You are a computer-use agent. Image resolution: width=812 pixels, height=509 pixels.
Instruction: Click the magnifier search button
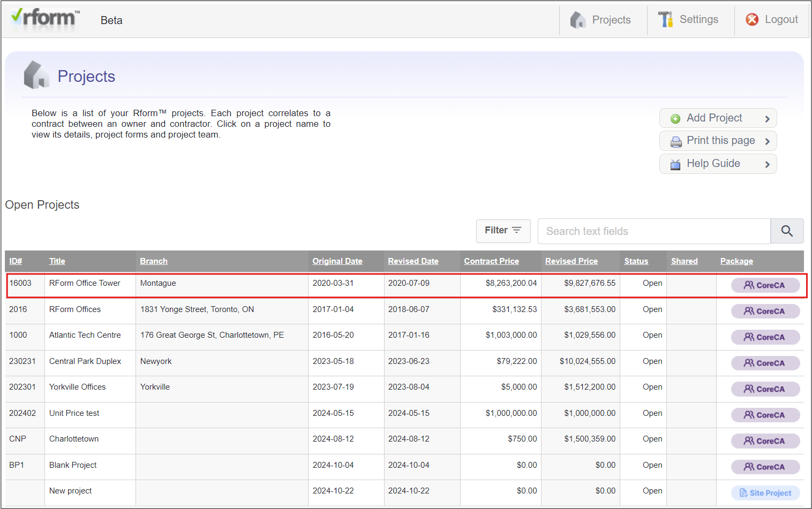click(787, 231)
